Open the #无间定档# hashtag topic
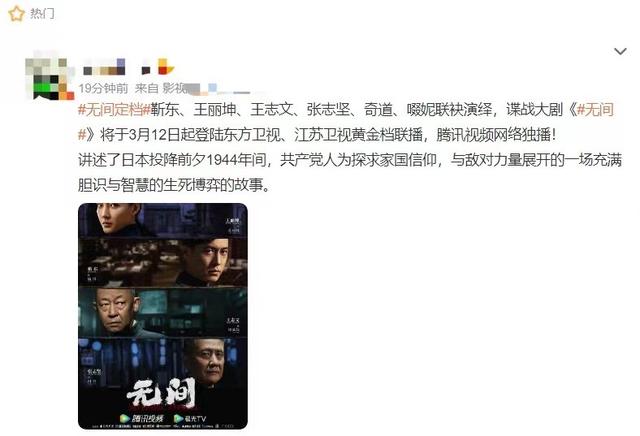The height and width of the screenshot is (436, 640). click(x=114, y=109)
